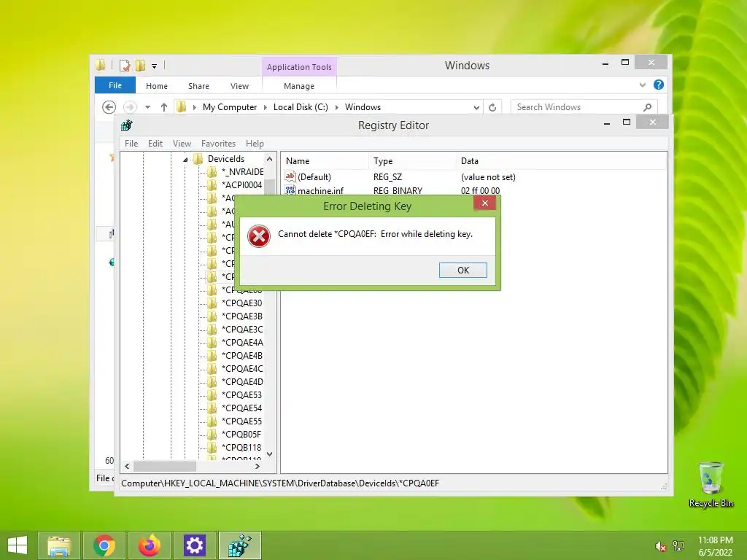Select the *CPQAE30 key
The height and width of the screenshot is (560, 747).
point(241,303)
